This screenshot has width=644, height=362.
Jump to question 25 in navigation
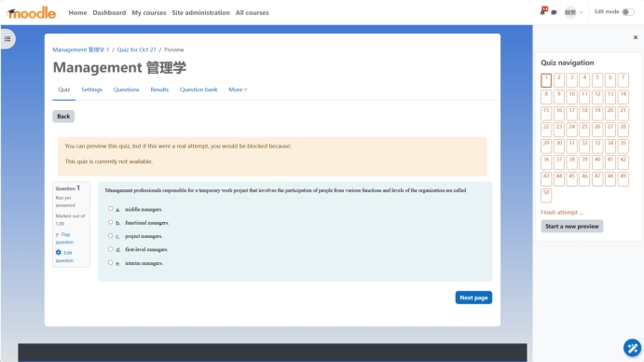(584, 130)
